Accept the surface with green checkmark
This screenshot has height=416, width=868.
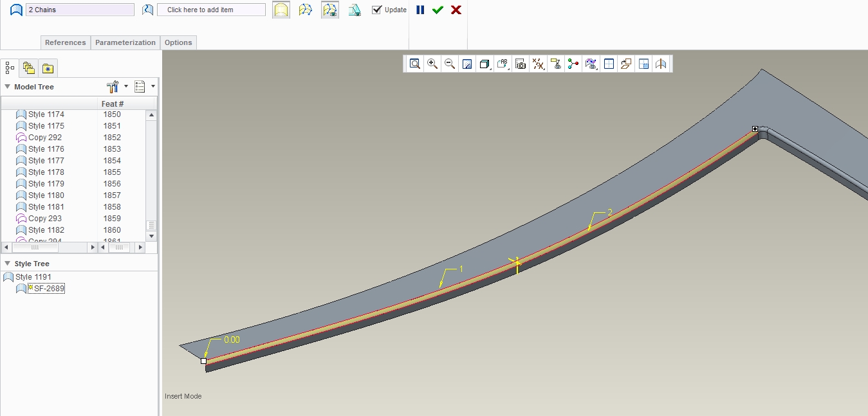coord(438,10)
